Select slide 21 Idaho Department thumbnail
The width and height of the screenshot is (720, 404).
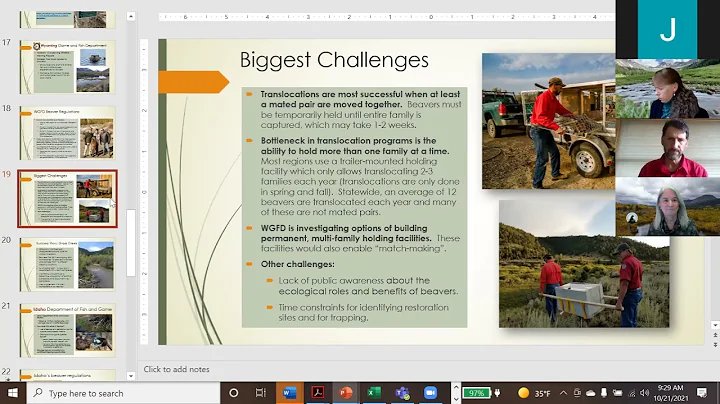(68, 331)
